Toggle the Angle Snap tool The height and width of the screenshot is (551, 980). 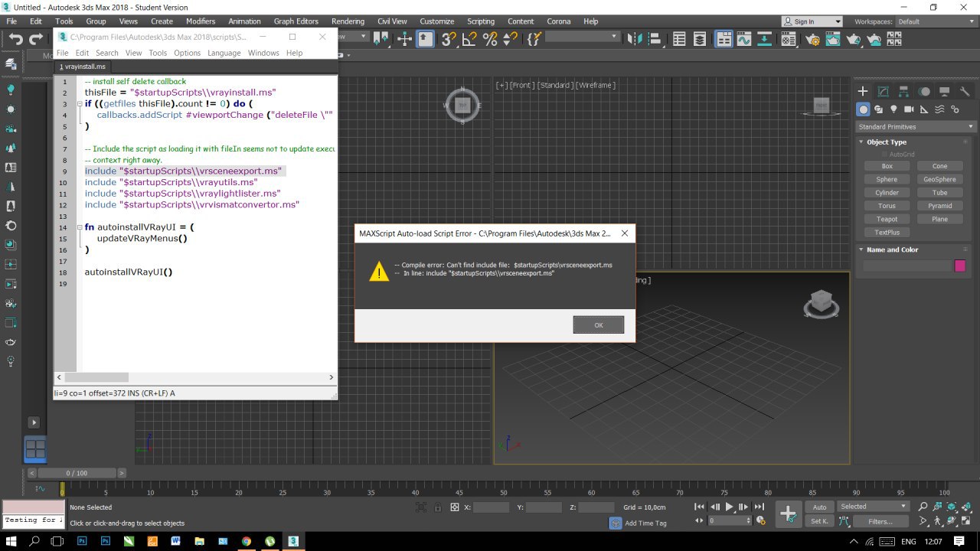469,38
